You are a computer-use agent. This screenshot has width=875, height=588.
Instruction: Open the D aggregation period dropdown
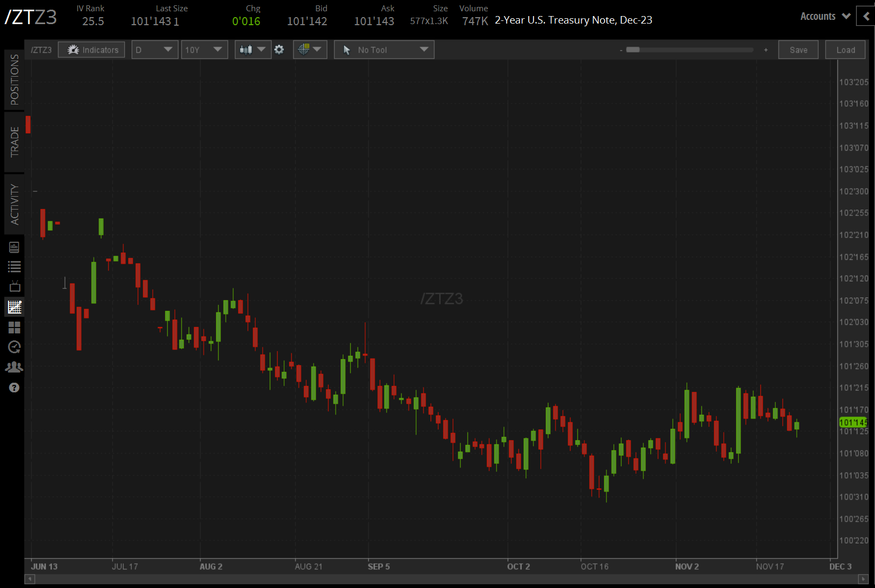click(x=154, y=50)
